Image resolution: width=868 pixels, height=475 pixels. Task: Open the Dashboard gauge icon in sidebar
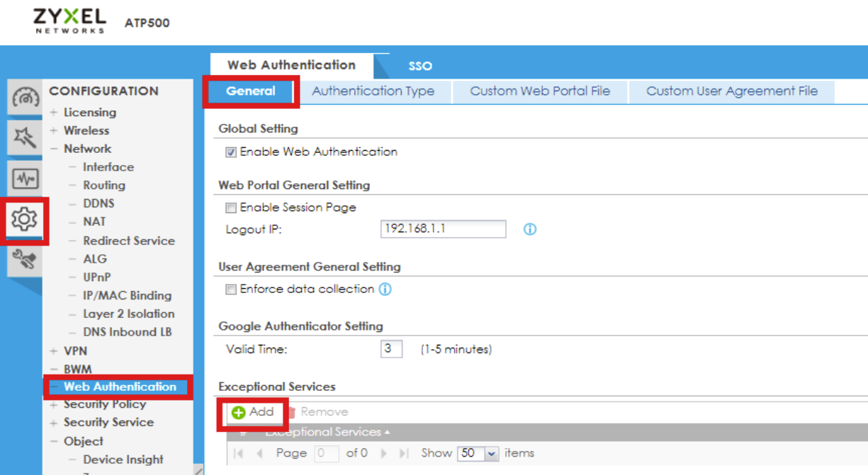click(x=26, y=97)
